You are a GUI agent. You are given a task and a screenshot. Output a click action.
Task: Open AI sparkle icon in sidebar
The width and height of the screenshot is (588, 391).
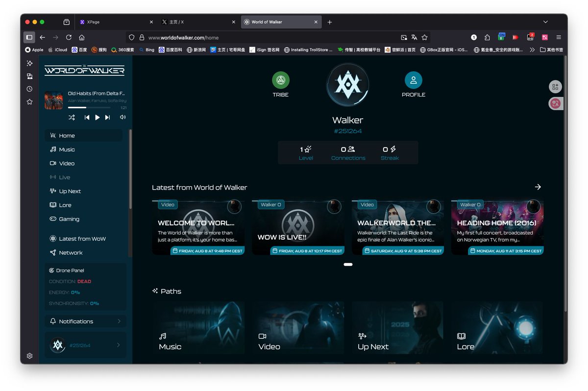(29, 63)
